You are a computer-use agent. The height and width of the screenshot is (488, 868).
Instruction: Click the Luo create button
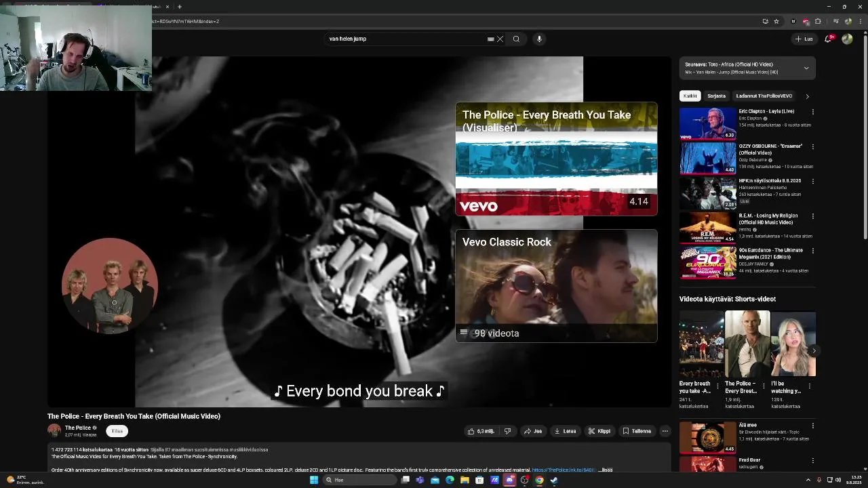point(804,39)
